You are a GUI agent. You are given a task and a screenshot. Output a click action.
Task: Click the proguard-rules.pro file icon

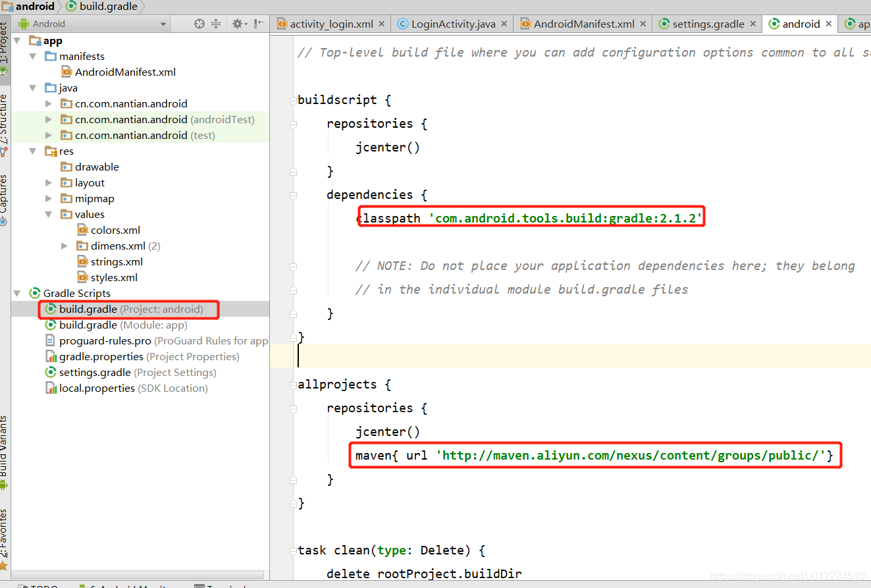51,341
